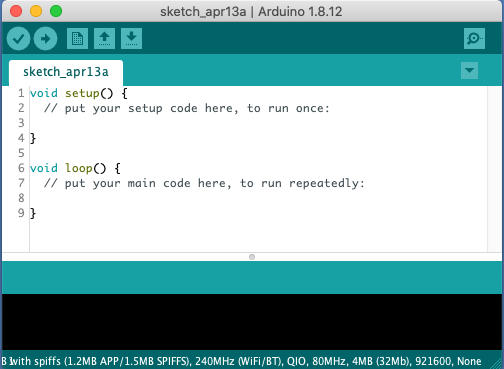Image resolution: width=504 pixels, height=369 pixels.
Task: Upload the sketch with arrow button
Action: pyautogui.click(x=45, y=39)
